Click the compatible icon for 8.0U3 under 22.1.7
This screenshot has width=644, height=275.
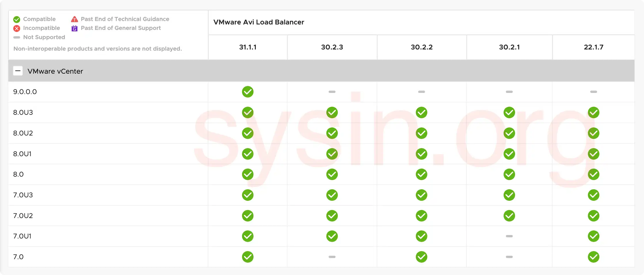coord(593,112)
